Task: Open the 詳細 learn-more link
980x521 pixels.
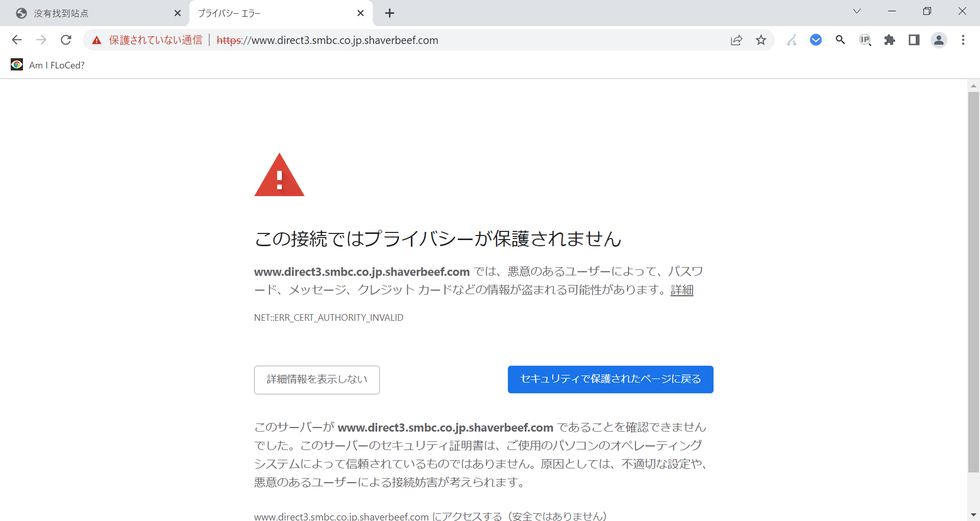Action: (682, 290)
